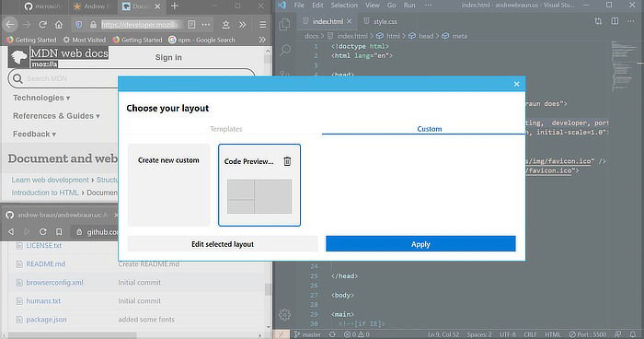Screen dimensions: 644x339
Task: Click the split editor icon
Action: (x=615, y=21)
